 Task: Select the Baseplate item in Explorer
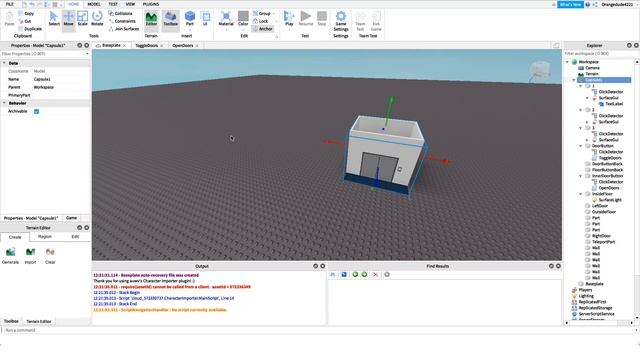594,284
